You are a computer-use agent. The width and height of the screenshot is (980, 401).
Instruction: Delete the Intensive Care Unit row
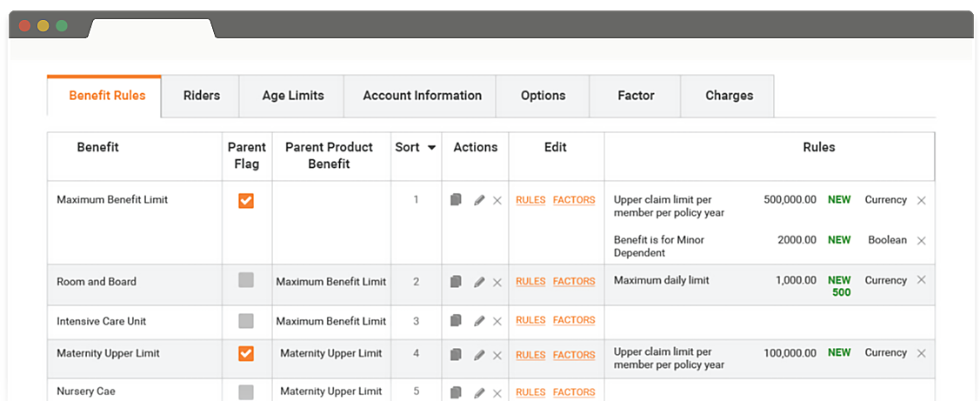497,321
